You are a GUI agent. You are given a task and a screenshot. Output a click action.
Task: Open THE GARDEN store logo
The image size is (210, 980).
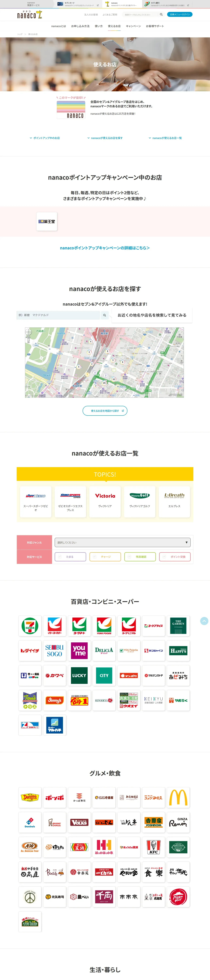178,626
